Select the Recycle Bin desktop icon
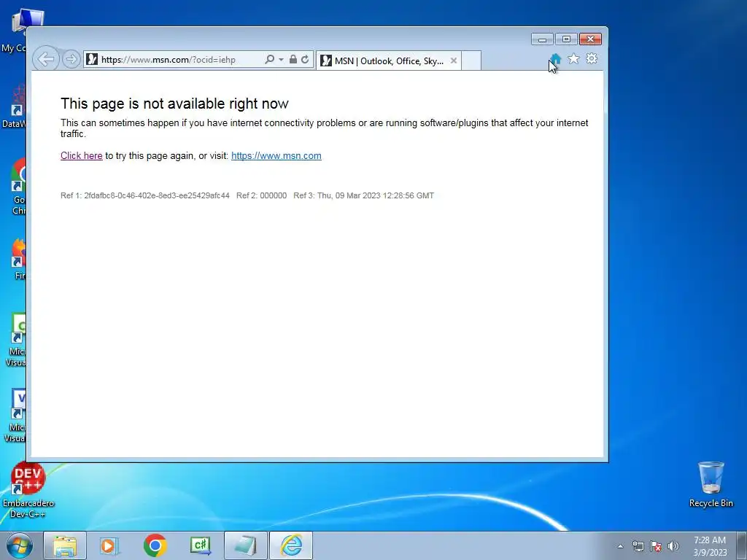 (x=711, y=484)
